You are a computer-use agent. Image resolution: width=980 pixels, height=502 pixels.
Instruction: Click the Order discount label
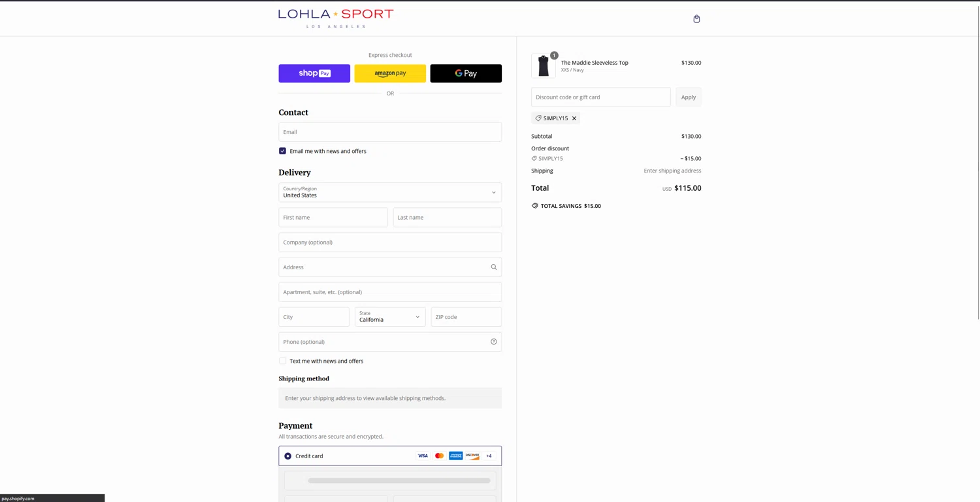click(550, 148)
